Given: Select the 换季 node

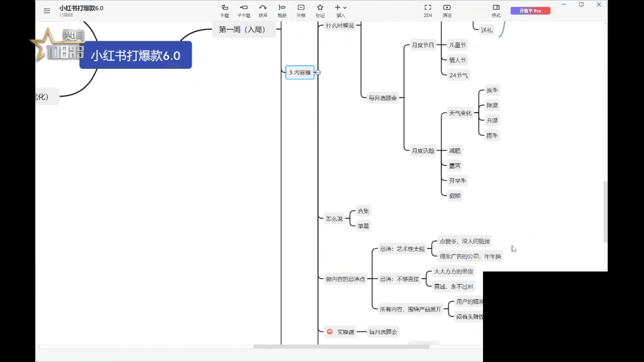Looking at the screenshot, I should [x=492, y=90].
